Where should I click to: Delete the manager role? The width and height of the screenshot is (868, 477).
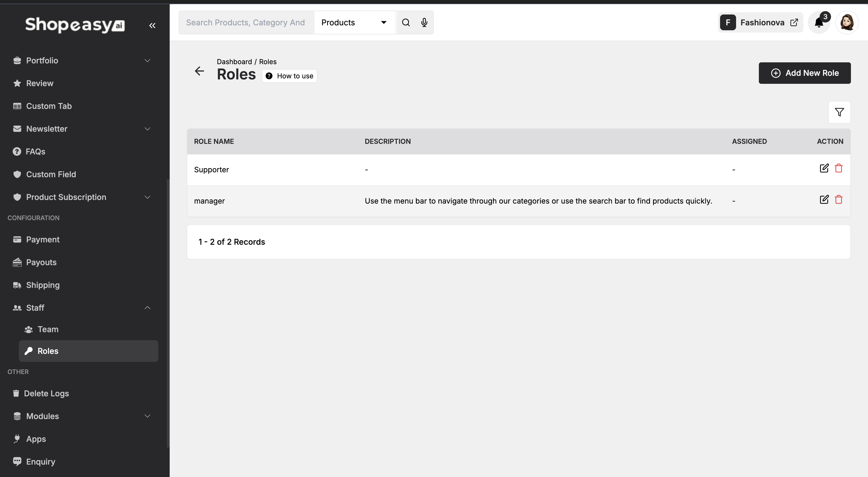click(839, 199)
